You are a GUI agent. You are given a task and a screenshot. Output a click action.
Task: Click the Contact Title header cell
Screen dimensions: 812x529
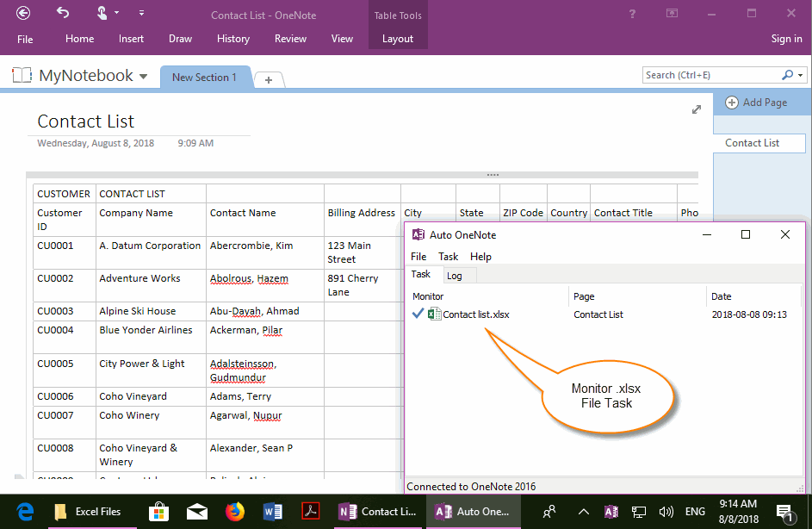(x=634, y=213)
